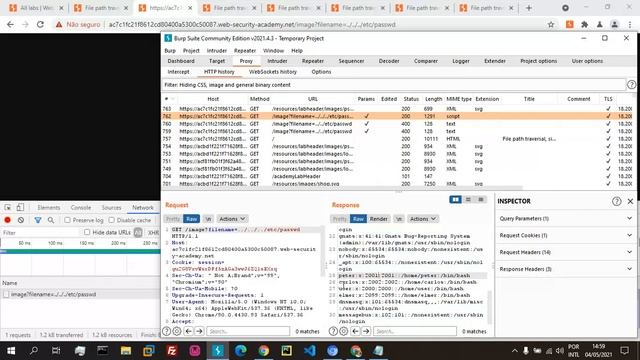Switch Response view to Raw
This screenshot has width=640, height=360.
pyautogui.click(x=358, y=219)
